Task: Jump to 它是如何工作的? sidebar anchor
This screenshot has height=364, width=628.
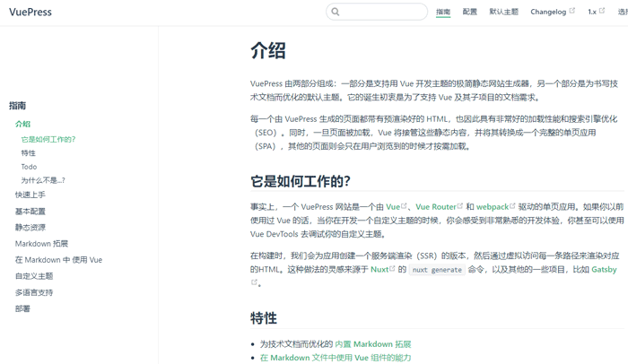Action: point(48,139)
